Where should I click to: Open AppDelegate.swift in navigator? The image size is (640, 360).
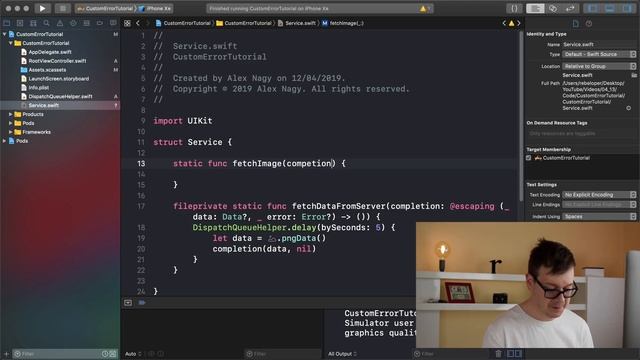(x=50, y=52)
